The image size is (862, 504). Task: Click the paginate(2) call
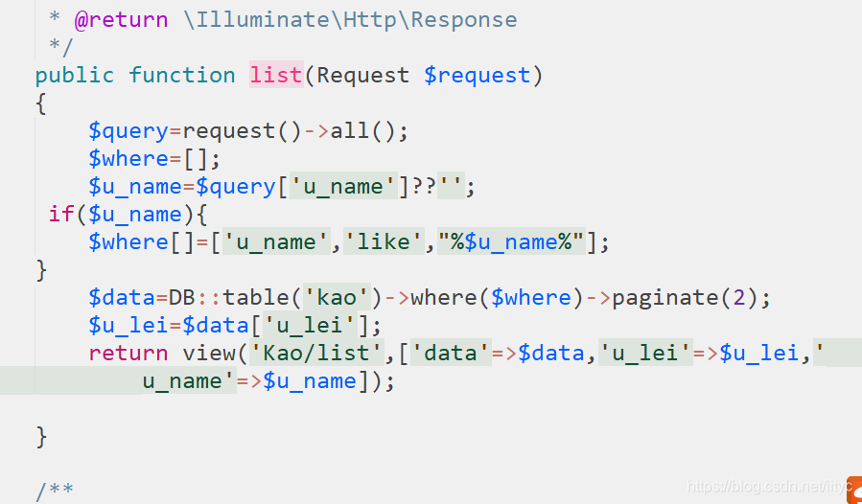click(x=685, y=297)
